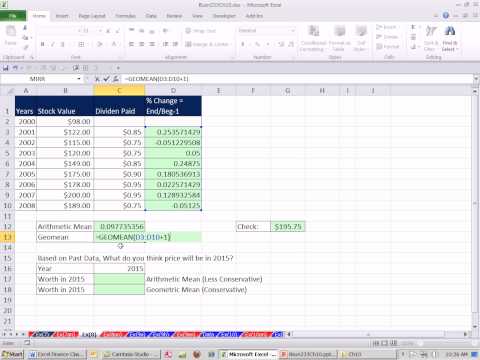
Task: Toggle Bold formatting
Action: click(x=42, y=44)
